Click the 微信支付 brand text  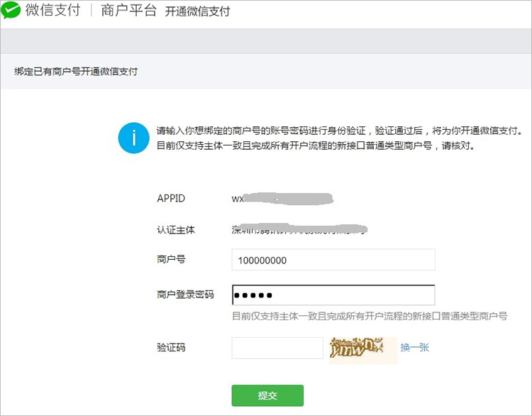52,12
